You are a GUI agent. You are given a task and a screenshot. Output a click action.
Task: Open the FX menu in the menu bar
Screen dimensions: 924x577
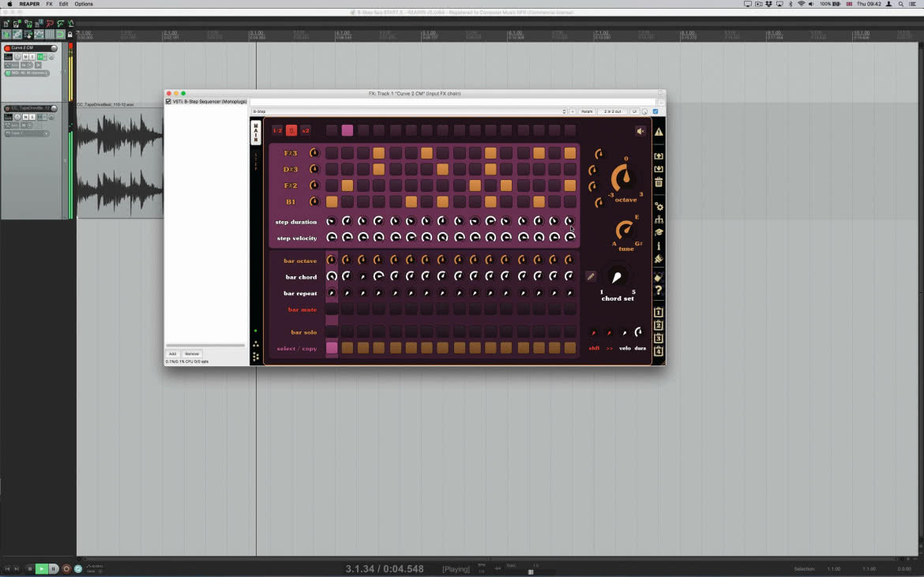click(50, 4)
